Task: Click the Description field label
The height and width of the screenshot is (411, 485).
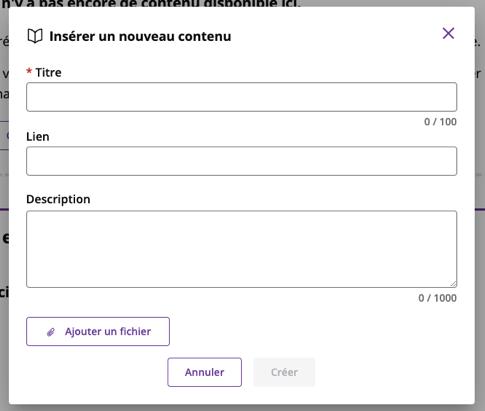Action: (58, 199)
